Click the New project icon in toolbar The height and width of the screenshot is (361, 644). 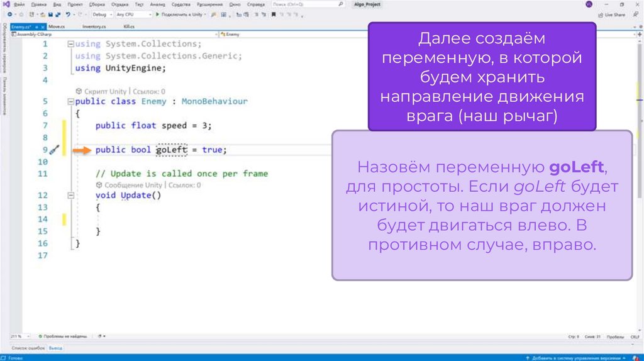pos(31,14)
